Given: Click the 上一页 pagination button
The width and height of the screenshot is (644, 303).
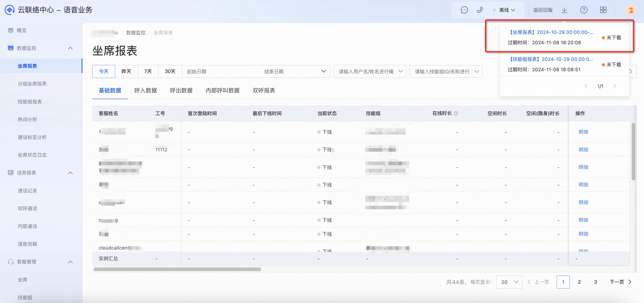Looking at the screenshot, I should pos(538,282).
